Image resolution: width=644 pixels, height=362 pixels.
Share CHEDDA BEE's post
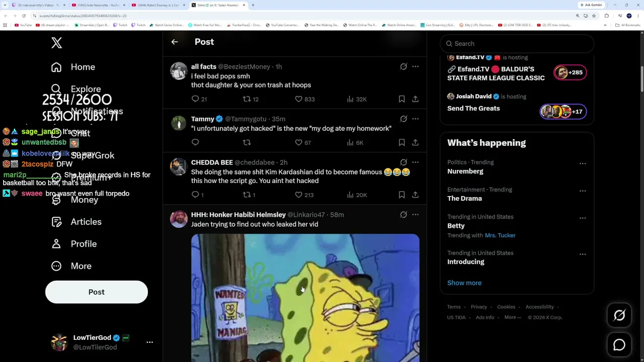(x=415, y=195)
